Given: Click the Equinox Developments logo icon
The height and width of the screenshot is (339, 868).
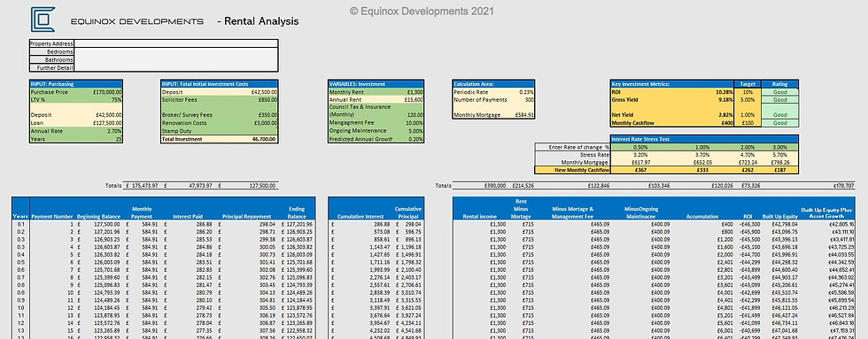Looking at the screenshot, I should click(43, 19).
